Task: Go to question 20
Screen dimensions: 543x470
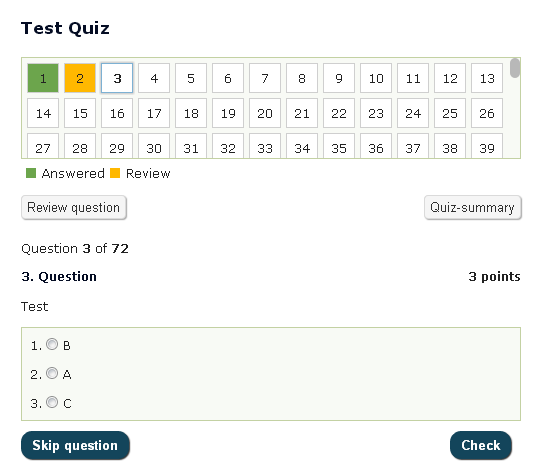Action: [265, 113]
